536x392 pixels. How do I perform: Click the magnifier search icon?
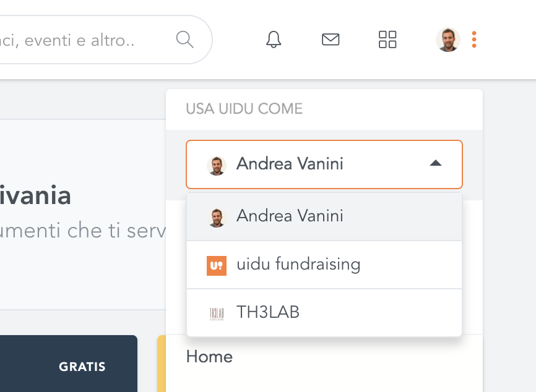[185, 40]
